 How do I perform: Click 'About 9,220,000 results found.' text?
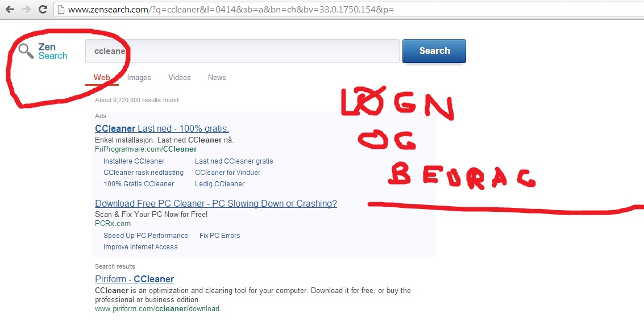pos(138,100)
